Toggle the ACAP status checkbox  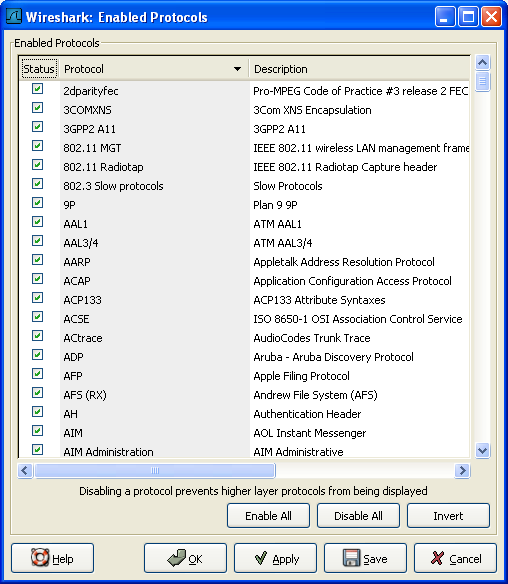[37, 279]
